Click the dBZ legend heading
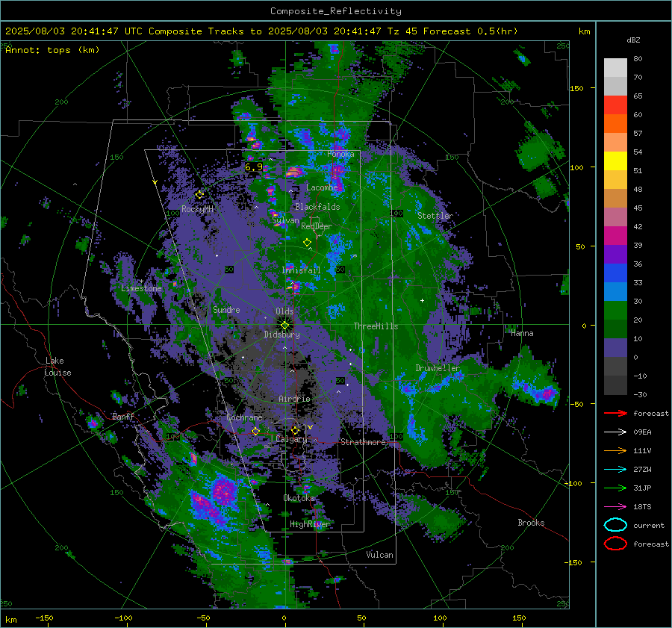This screenshot has height=628, width=672. (x=633, y=40)
